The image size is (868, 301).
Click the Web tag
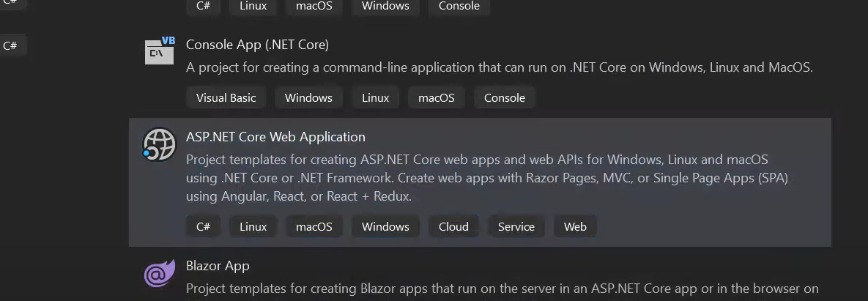point(574,227)
